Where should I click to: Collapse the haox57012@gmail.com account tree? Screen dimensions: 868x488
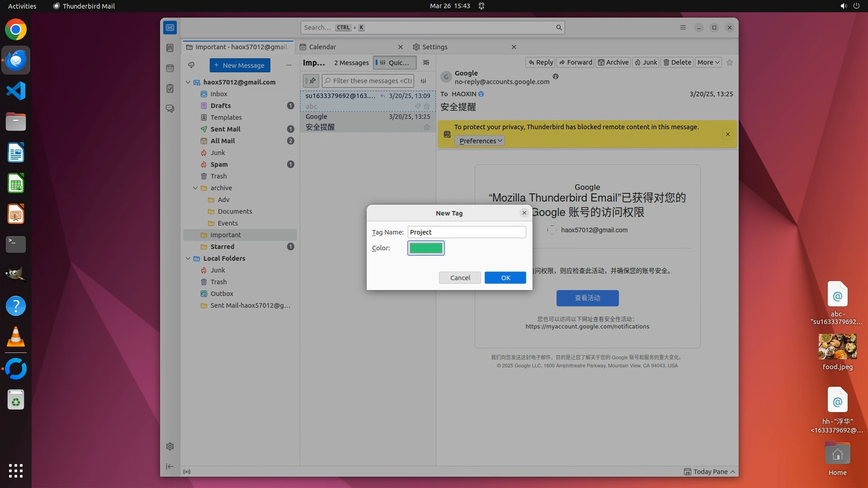pyautogui.click(x=189, y=82)
